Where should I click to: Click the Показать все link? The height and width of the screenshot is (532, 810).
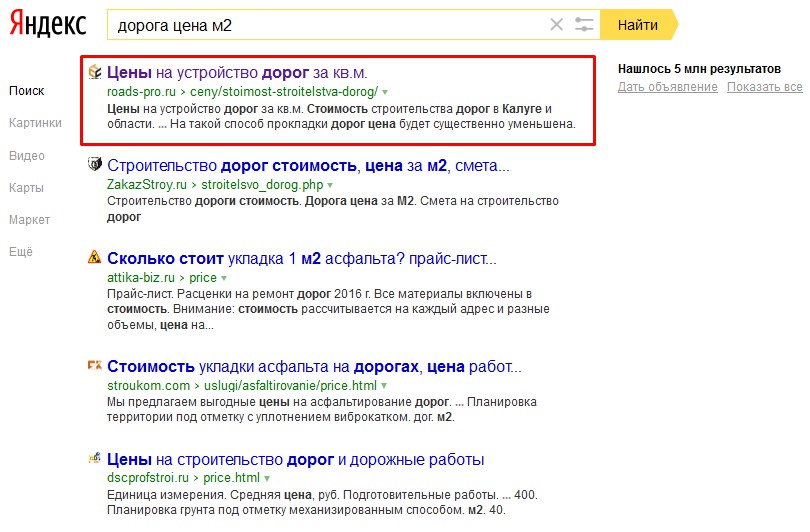pyautogui.click(x=765, y=87)
